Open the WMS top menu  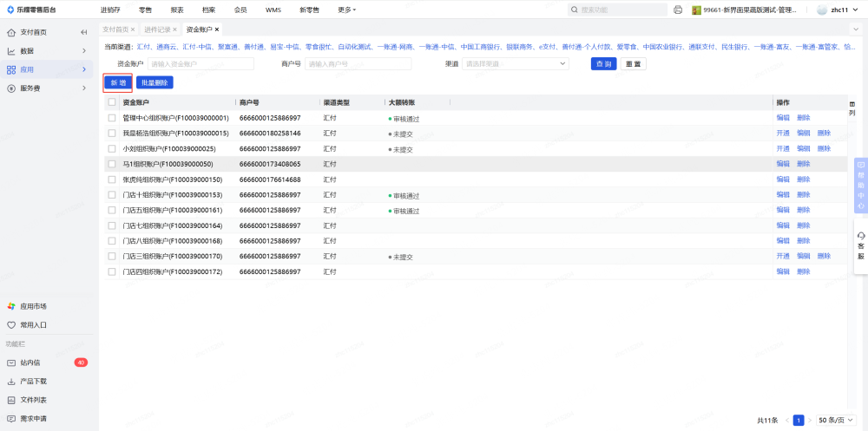pyautogui.click(x=273, y=10)
